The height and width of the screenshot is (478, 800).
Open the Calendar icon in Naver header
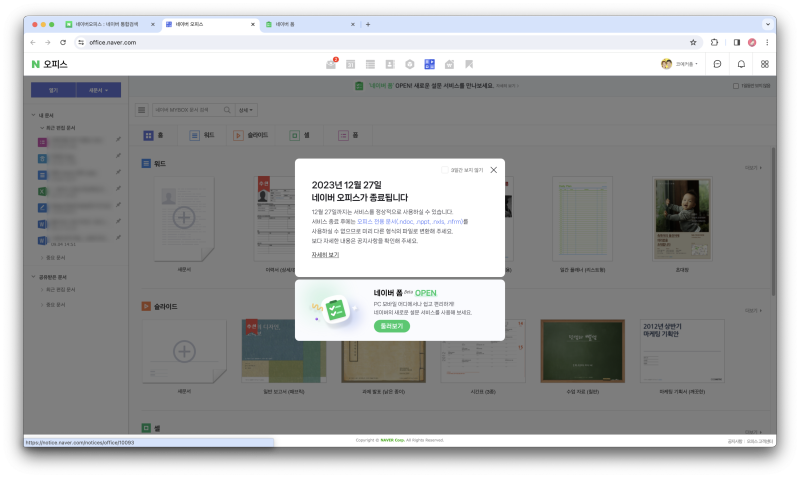[351, 64]
